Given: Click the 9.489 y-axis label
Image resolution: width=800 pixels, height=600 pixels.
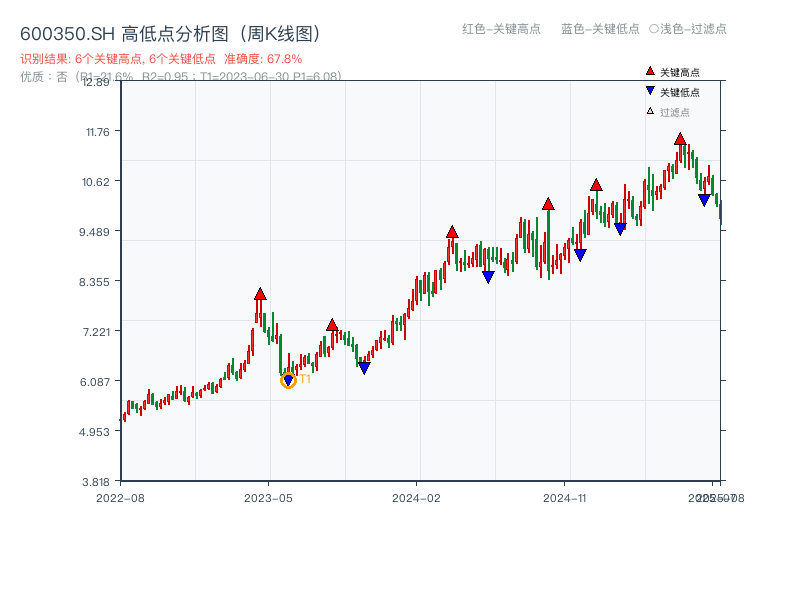Looking at the screenshot, I should tap(94, 232).
